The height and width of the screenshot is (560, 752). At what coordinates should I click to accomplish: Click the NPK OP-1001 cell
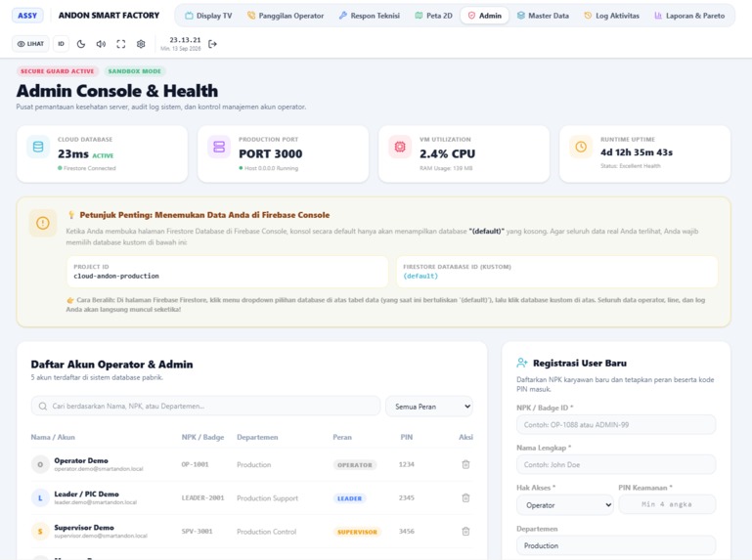[195, 464]
